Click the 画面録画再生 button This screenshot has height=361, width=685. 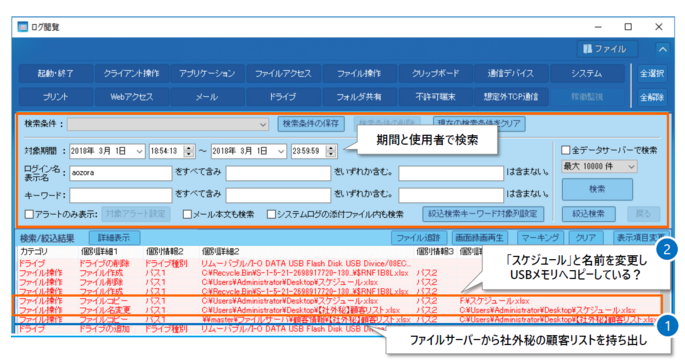[479, 238]
